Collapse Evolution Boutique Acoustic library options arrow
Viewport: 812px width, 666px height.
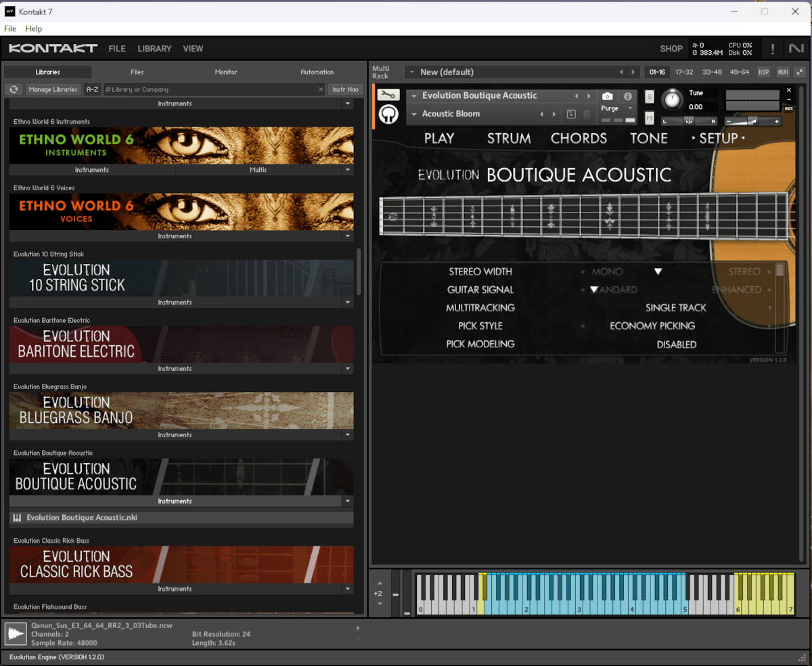pyautogui.click(x=348, y=502)
